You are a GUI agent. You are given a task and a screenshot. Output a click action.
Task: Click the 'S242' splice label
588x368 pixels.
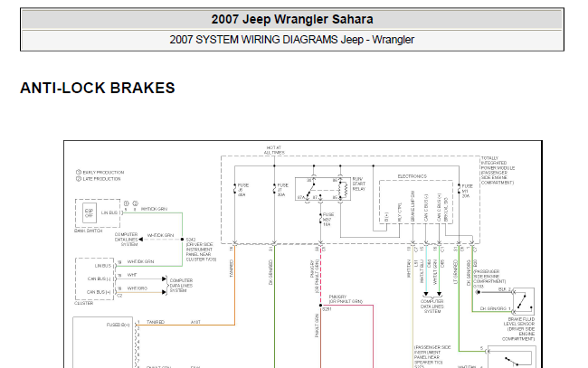(x=191, y=240)
